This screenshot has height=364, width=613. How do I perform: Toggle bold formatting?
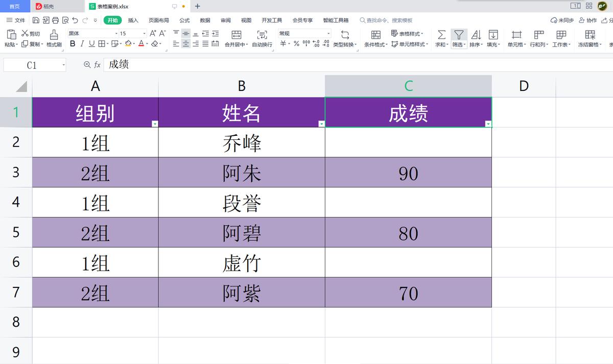coord(72,43)
